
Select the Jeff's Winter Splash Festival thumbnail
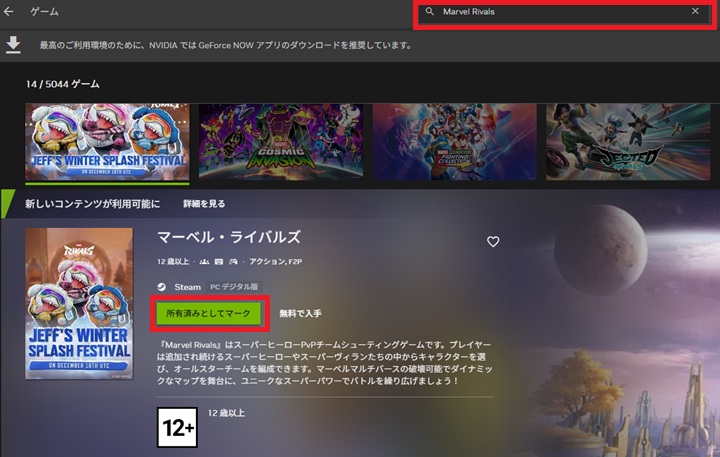coord(106,140)
